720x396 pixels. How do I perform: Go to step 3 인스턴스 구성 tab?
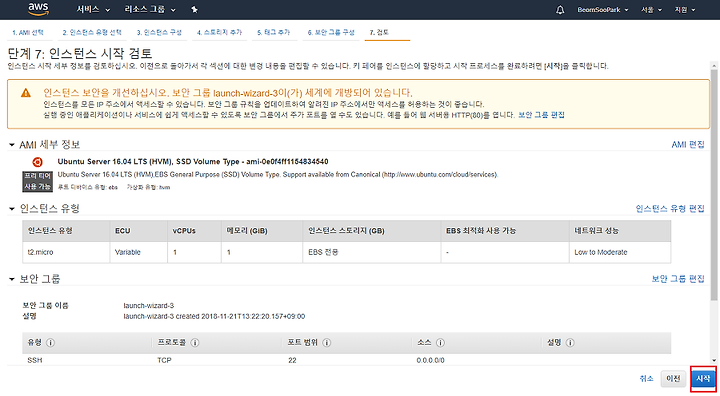tap(159, 33)
